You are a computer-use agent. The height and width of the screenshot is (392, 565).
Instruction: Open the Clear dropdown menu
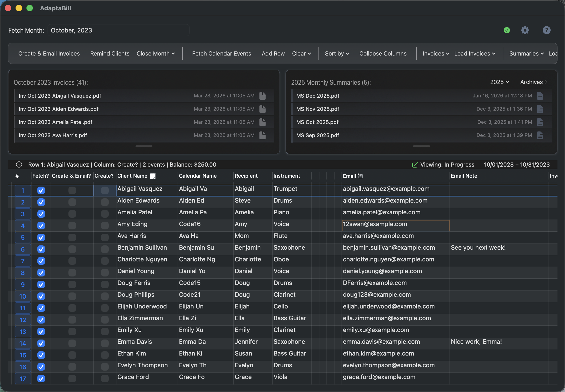(x=302, y=54)
